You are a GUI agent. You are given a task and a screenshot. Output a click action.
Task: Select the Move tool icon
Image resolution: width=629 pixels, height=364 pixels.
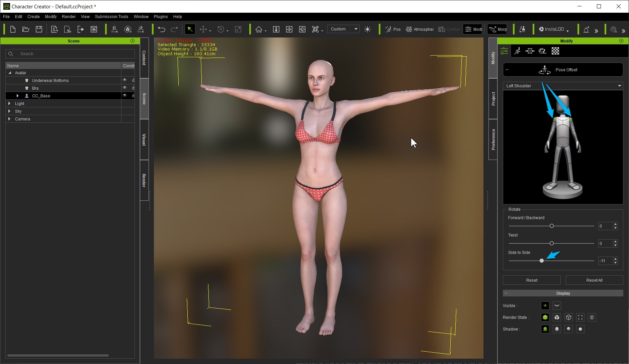pyautogui.click(x=203, y=29)
